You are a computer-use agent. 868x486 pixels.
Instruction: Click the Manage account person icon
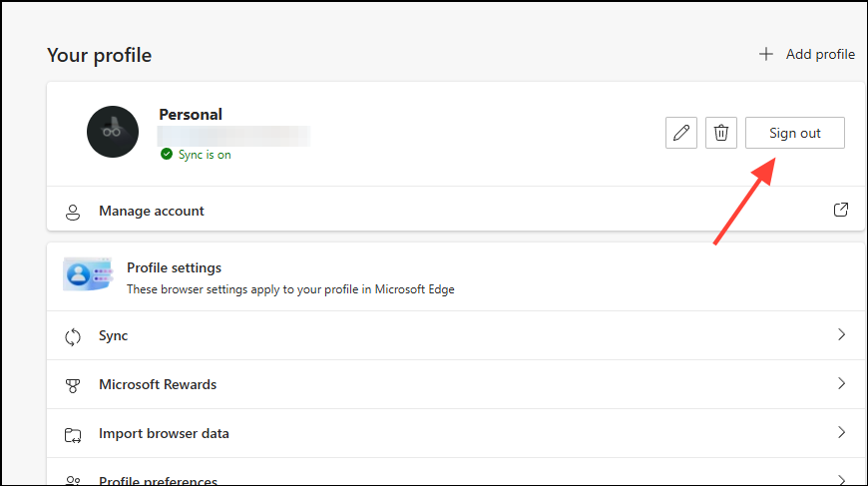73,212
